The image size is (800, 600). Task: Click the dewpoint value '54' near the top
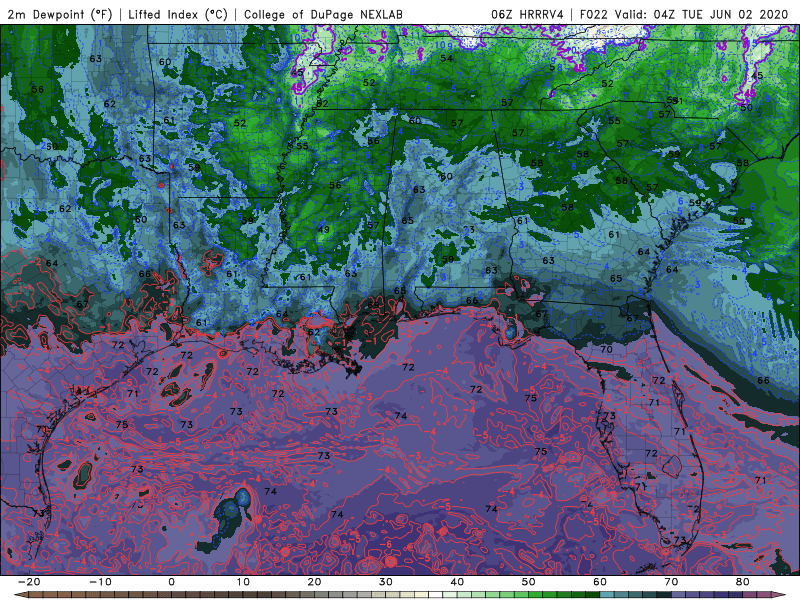[446, 58]
